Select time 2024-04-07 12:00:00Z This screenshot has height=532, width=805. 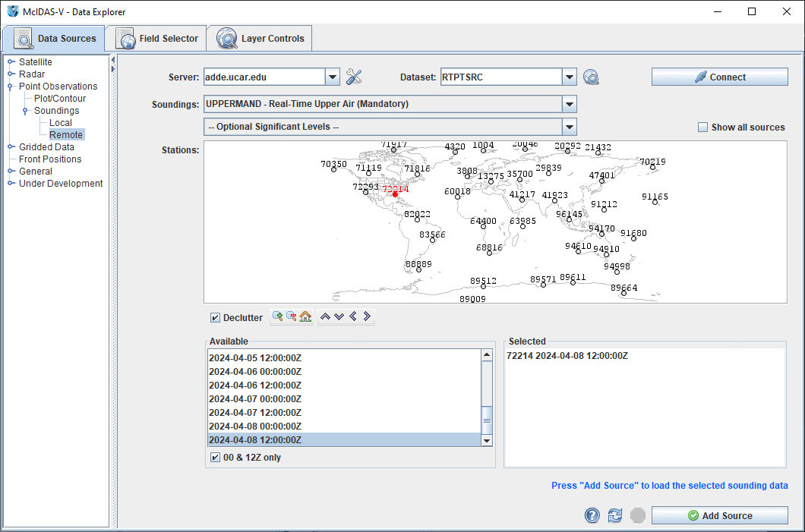[x=344, y=412]
